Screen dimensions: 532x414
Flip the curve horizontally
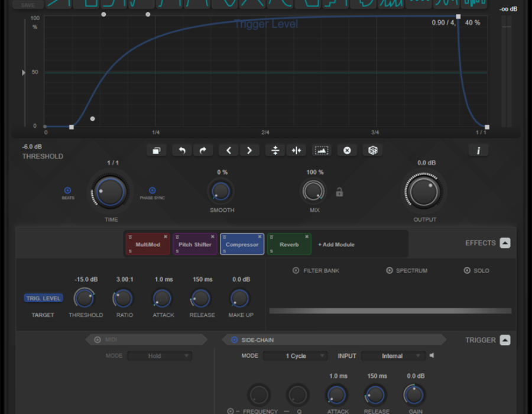pos(296,150)
